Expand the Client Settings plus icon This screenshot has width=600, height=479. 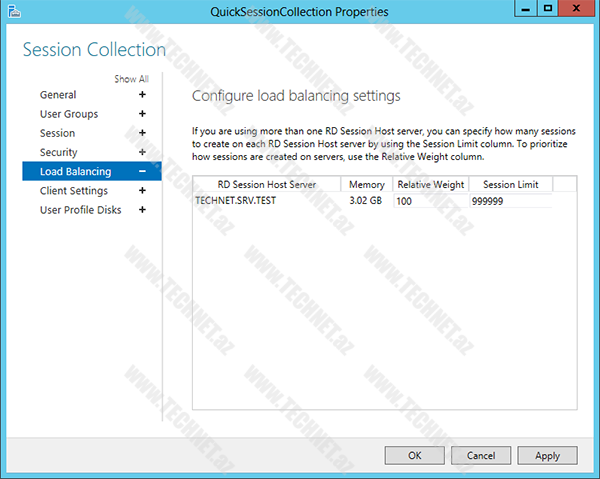click(142, 190)
